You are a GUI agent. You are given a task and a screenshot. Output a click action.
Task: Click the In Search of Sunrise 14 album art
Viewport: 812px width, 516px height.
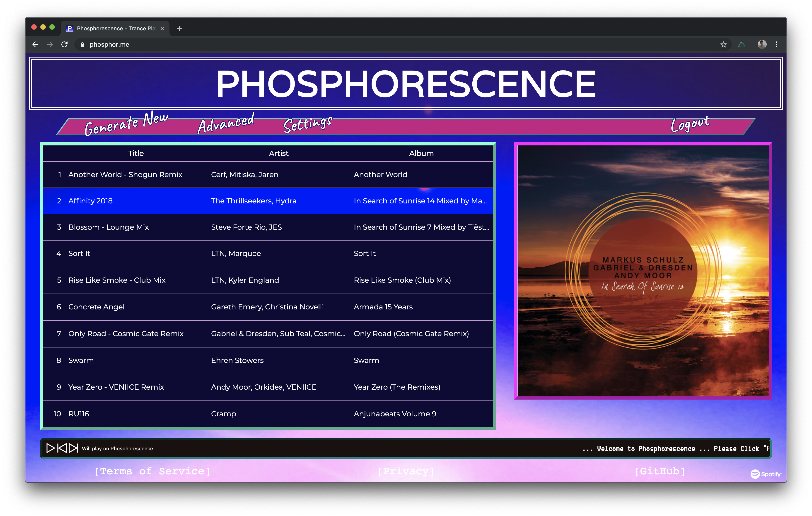tap(643, 271)
